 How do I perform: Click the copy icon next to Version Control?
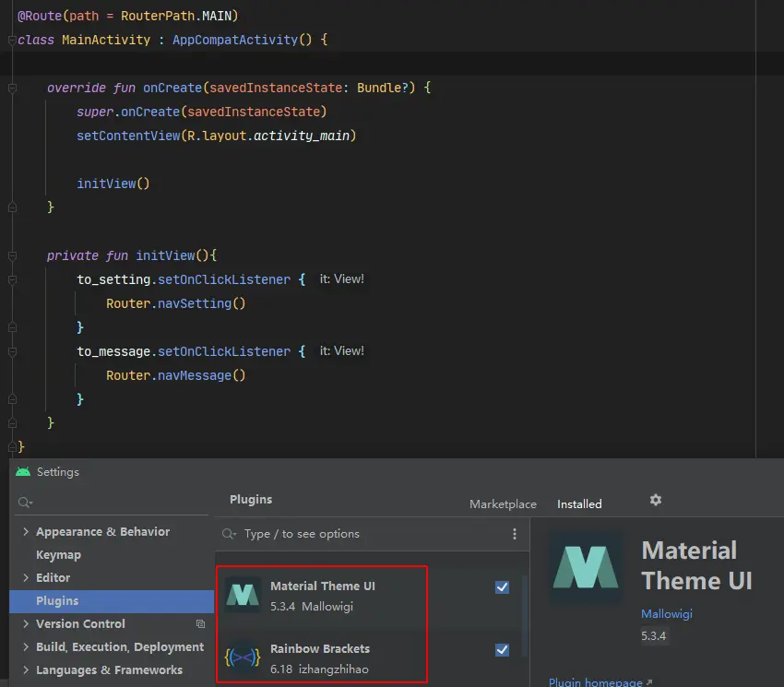[200, 623]
